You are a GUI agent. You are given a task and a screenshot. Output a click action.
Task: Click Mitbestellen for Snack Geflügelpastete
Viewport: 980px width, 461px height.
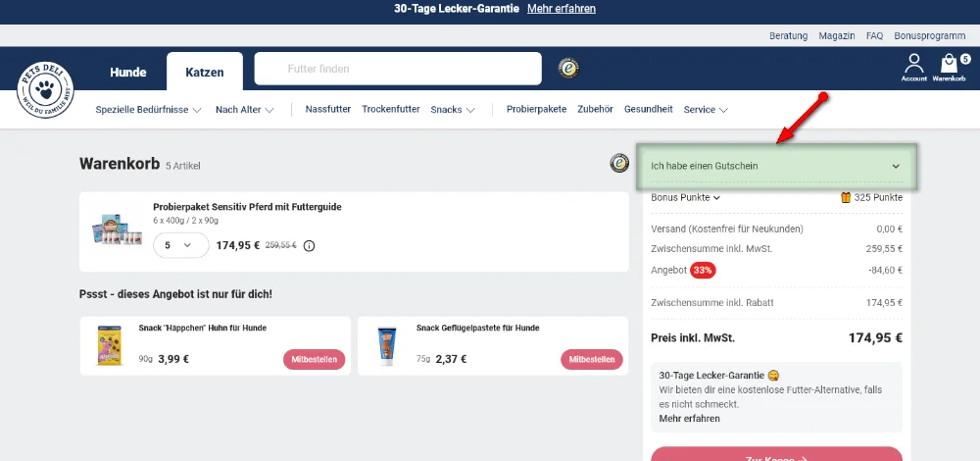click(x=592, y=360)
